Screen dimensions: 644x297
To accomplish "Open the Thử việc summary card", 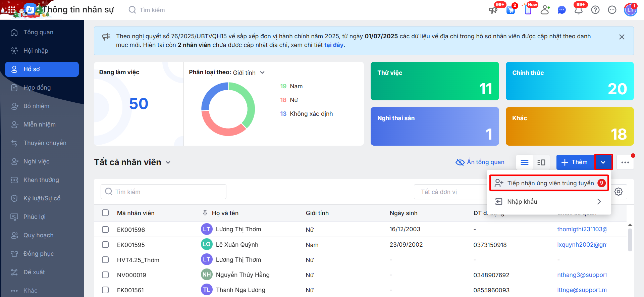I will (x=435, y=81).
